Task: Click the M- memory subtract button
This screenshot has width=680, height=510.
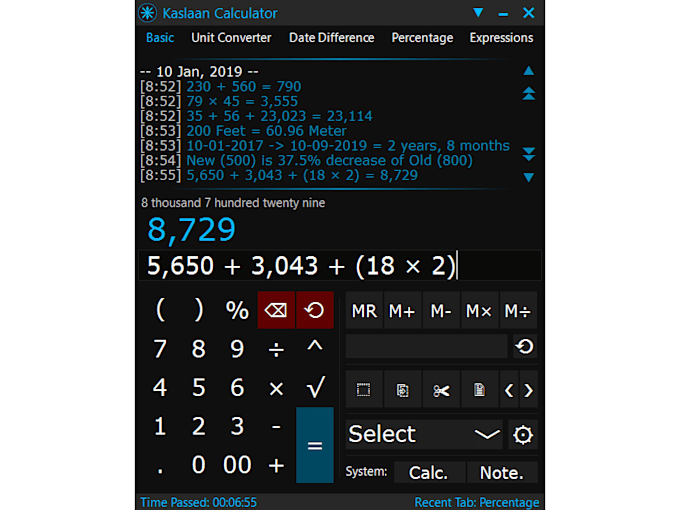Action: pos(441,311)
